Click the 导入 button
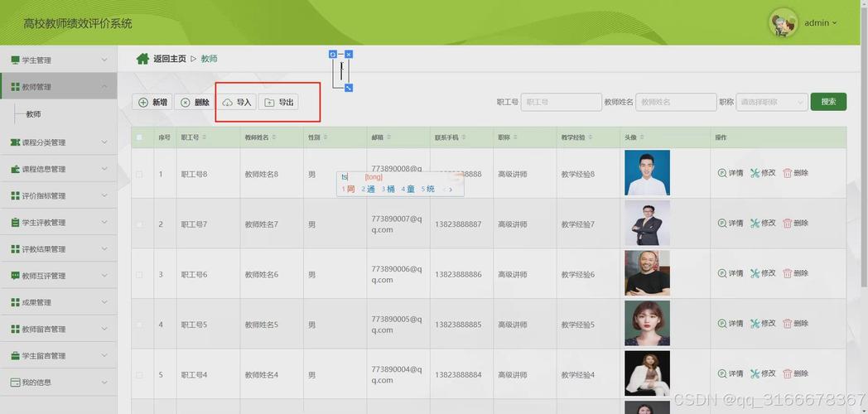868x414 pixels. (x=236, y=103)
